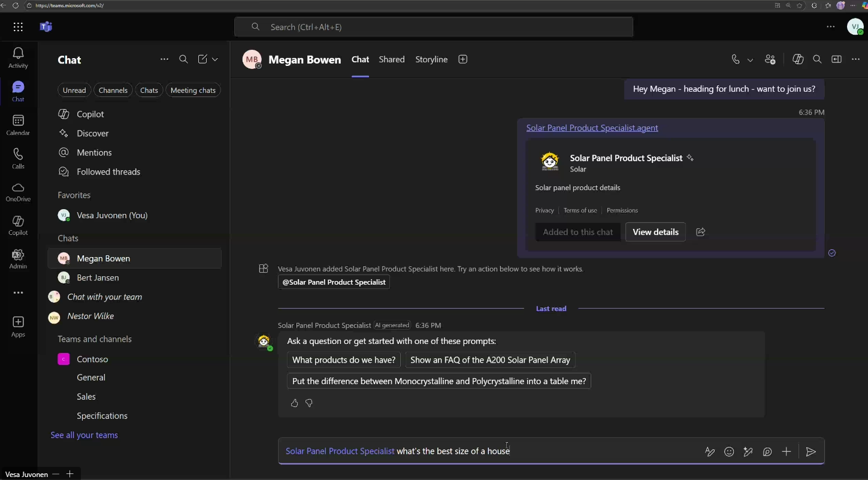This screenshot has height=480, width=868.
Task: Add a tab to Megan Bowen chat
Action: [x=462, y=59]
